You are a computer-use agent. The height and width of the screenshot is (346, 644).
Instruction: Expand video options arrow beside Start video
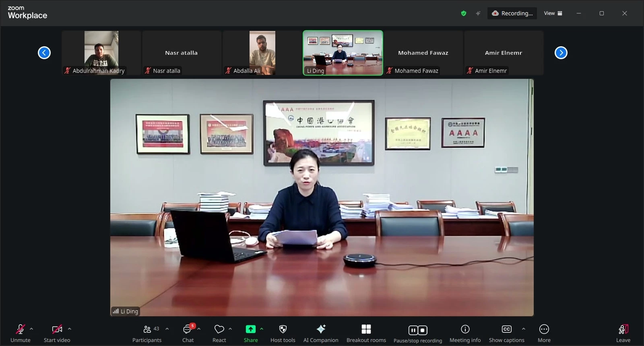(x=69, y=329)
